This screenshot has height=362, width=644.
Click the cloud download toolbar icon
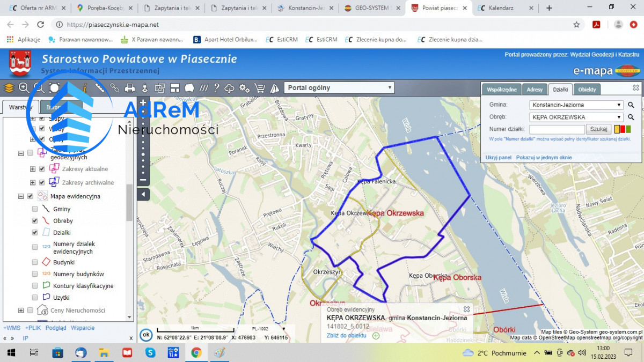230,88
